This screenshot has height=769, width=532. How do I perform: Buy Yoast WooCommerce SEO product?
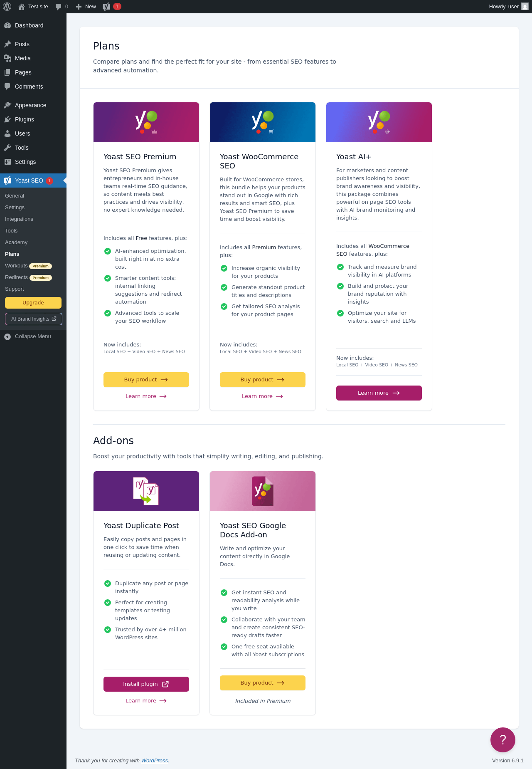click(x=263, y=380)
